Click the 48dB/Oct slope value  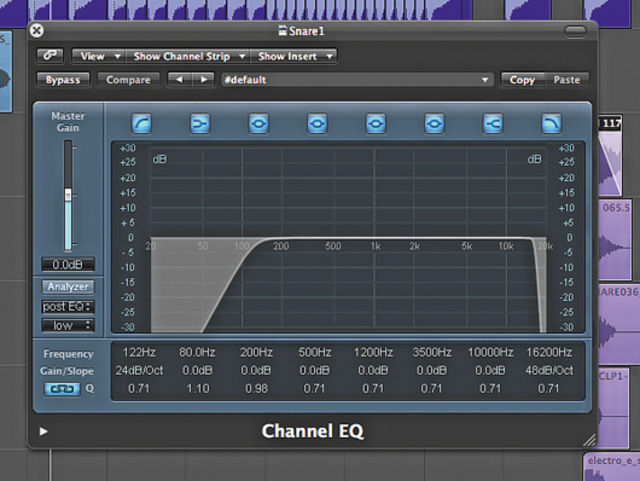pyautogui.click(x=549, y=370)
